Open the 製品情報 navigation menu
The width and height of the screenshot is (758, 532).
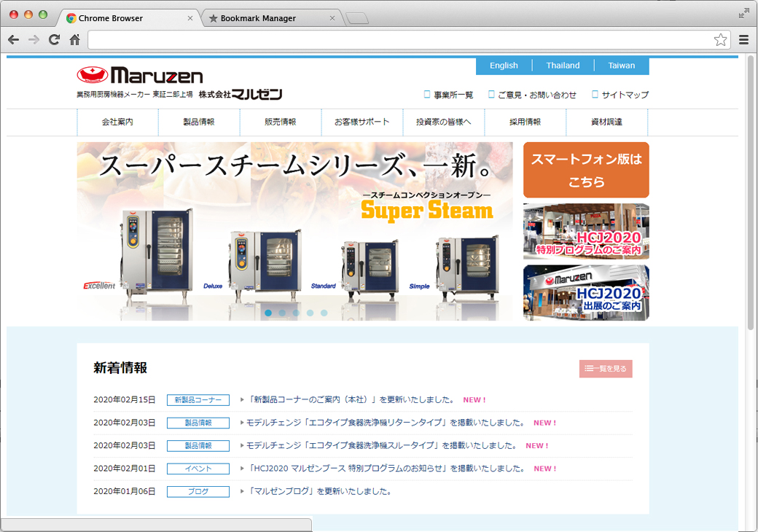(199, 122)
